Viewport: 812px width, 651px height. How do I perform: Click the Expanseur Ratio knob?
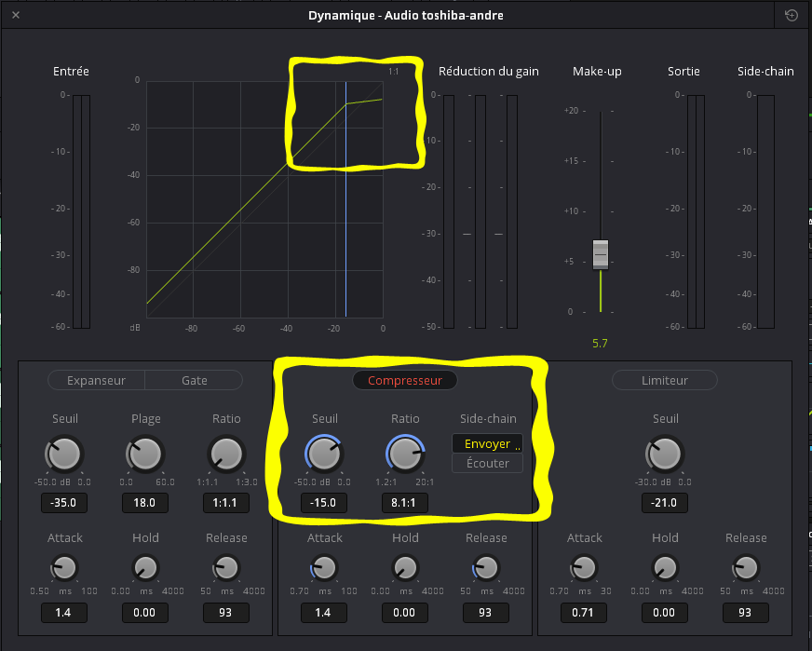[x=226, y=454]
